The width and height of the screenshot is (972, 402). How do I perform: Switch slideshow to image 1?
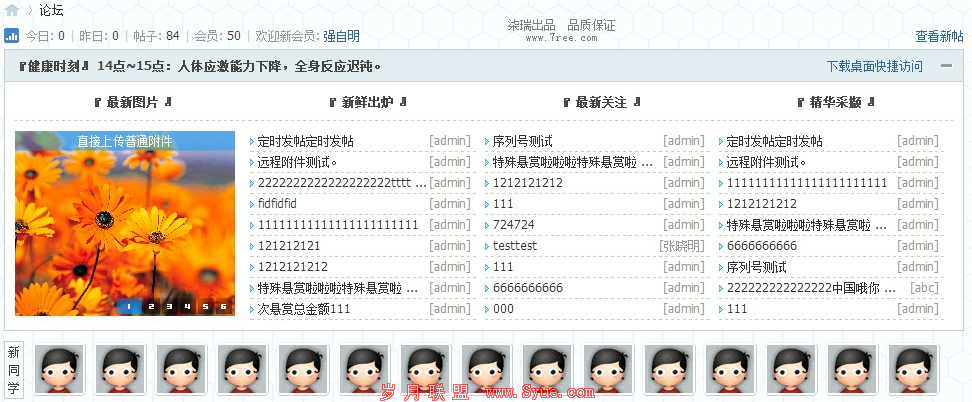[128, 306]
